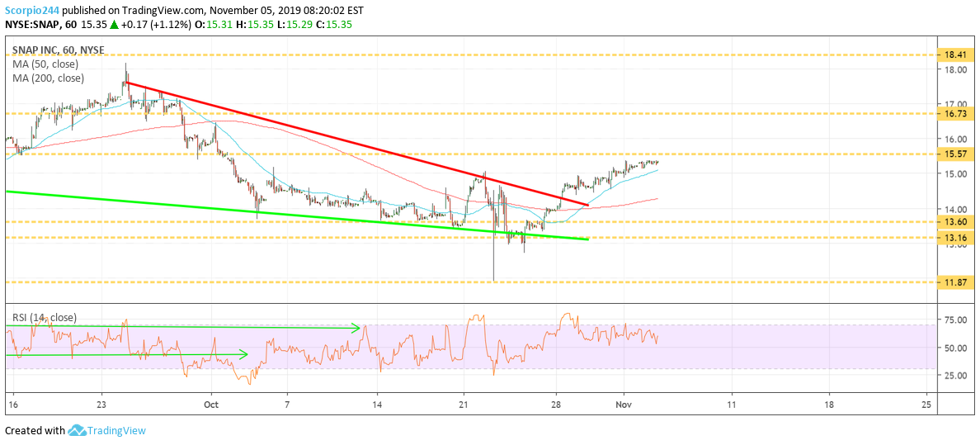Select the MA (50, close) indicator label
Screen dimensions: 980x445
(x=45, y=64)
